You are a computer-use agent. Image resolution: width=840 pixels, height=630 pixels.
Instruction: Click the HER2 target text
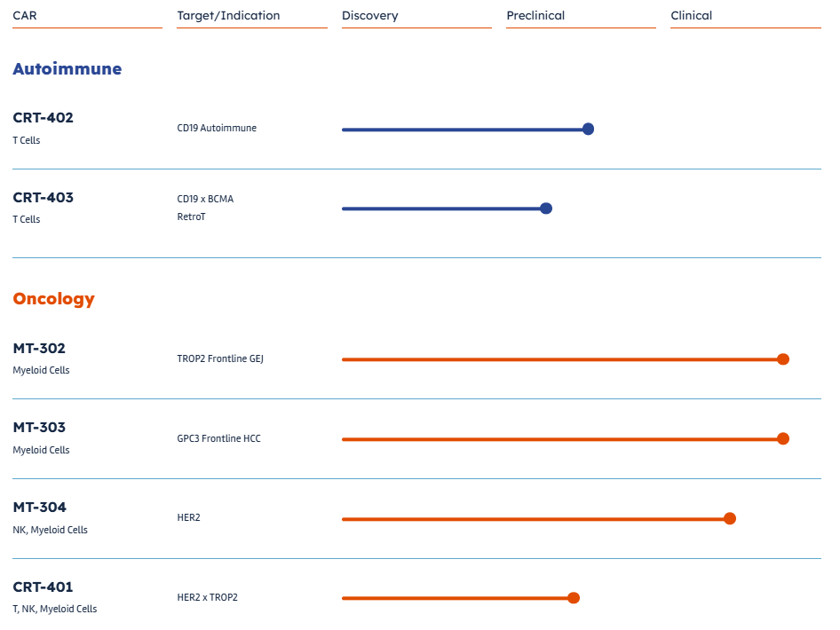[x=188, y=517]
